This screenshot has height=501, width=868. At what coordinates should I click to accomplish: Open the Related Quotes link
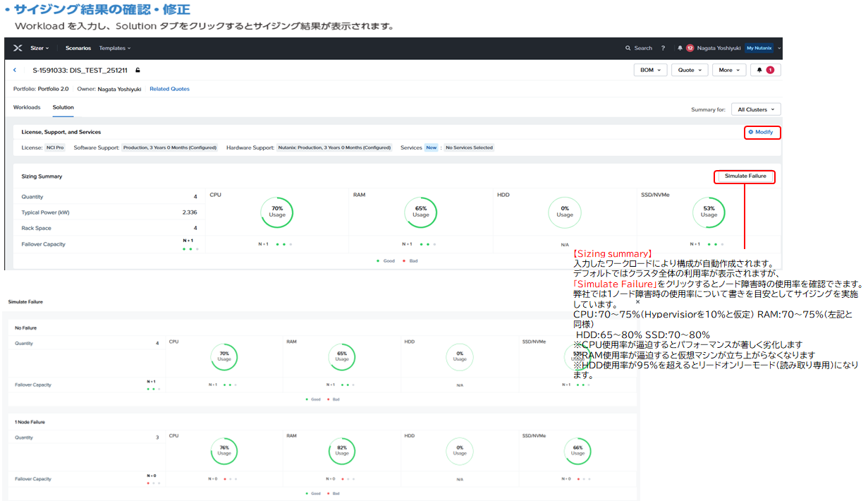(x=169, y=89)
